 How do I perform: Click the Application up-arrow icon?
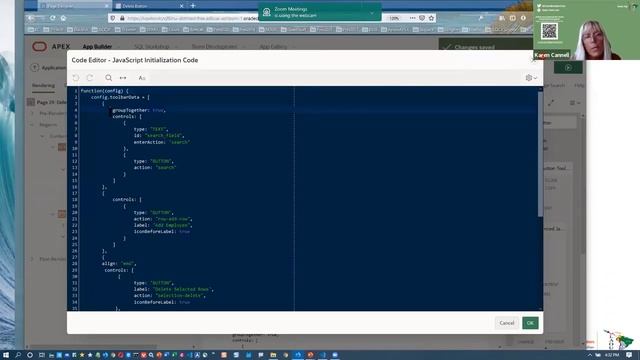point(35,67)
